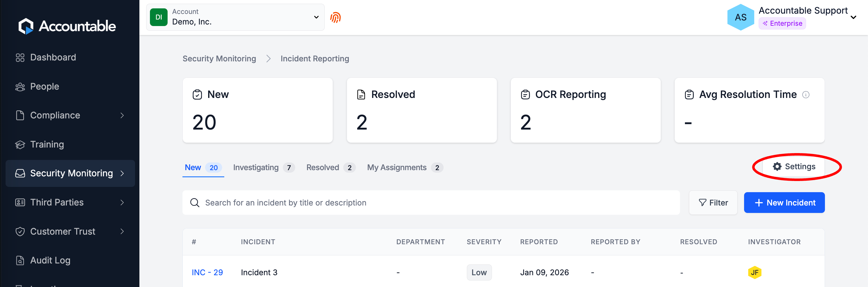Image resolution: width=868 pixels, height=287 pixels.
Task: Open the Accountable Support user menu chevron
Action: 853,18
